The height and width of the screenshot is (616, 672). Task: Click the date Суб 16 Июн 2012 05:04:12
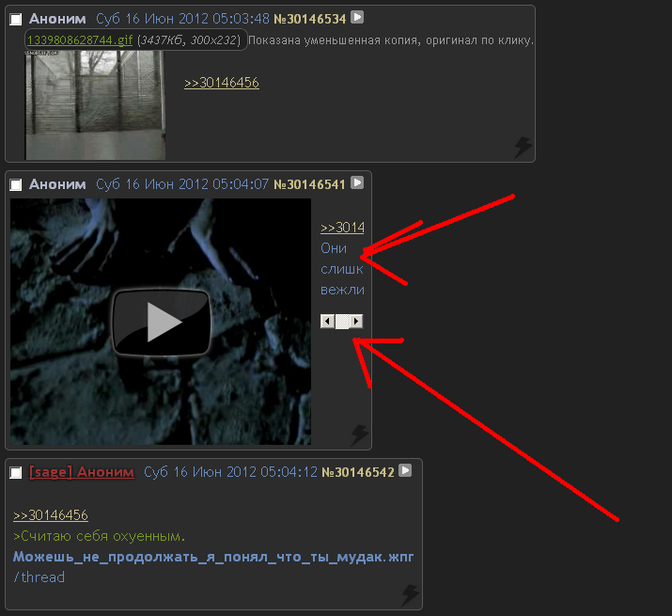coord(230,473)
